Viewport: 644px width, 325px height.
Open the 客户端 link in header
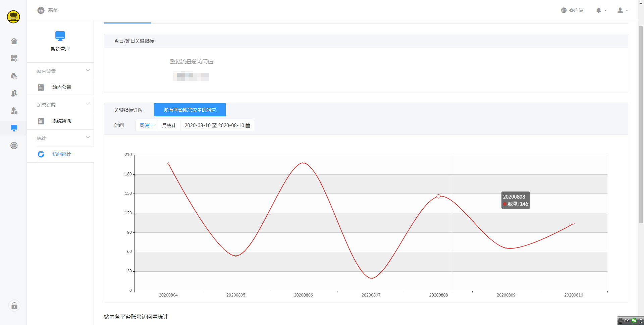(572, 10)
